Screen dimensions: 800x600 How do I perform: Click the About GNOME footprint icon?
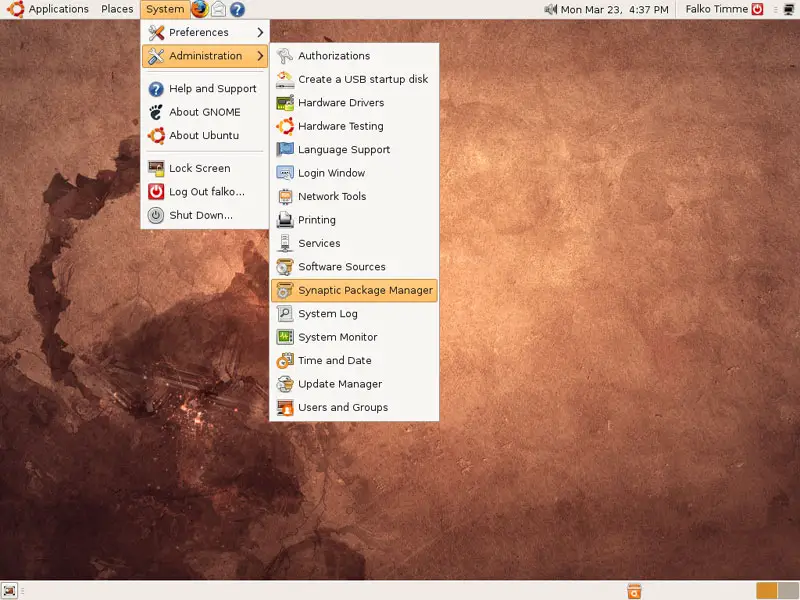[x=156, y=112]
